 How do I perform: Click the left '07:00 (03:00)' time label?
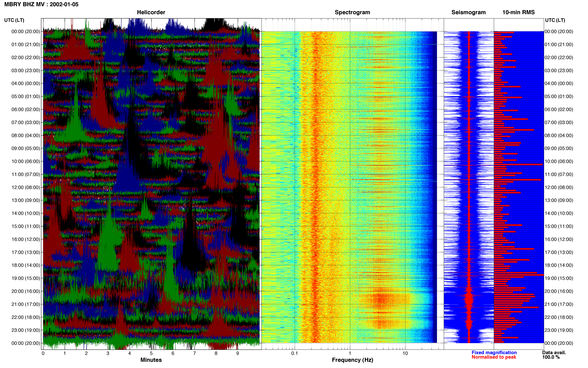[26, 122]
